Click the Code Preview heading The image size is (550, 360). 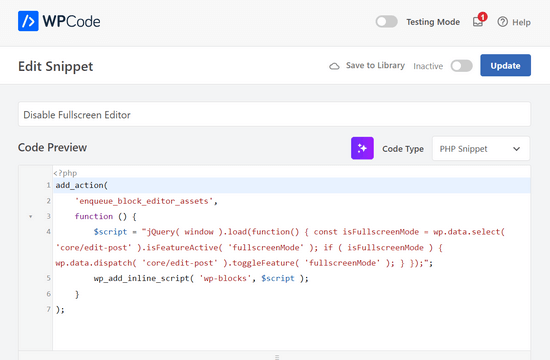click(52, 147)
